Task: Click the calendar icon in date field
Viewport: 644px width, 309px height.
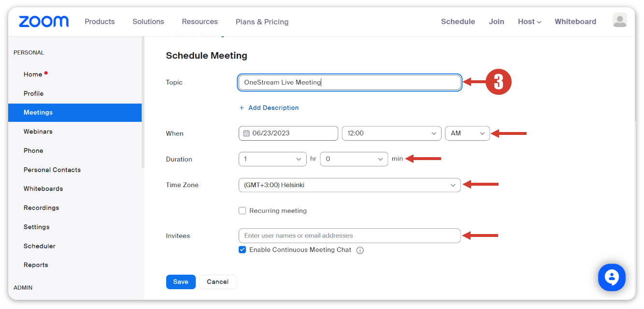Action: [246, 133]
